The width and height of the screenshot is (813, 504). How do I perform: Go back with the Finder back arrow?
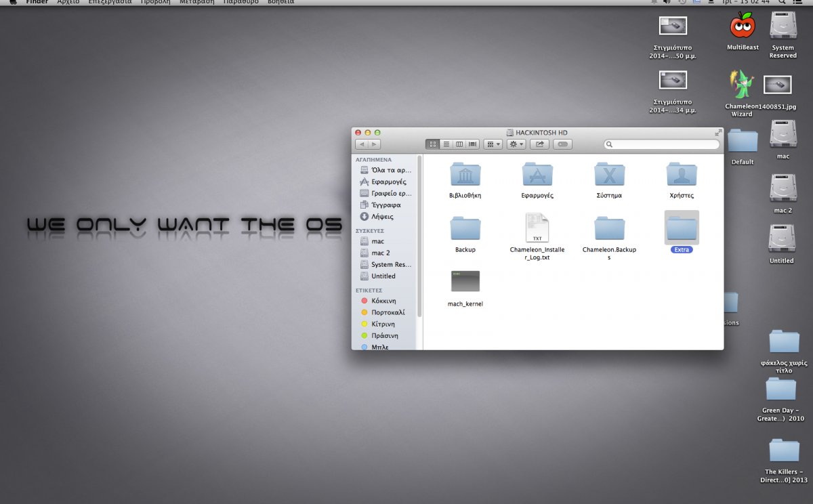[x=362, y=144]
